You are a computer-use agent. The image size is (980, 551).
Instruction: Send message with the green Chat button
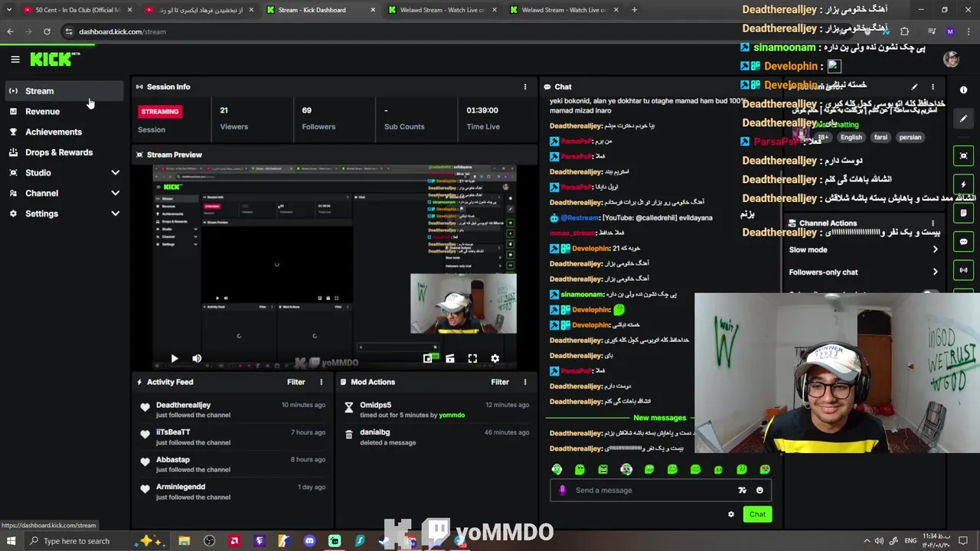[x=757, y=514]
